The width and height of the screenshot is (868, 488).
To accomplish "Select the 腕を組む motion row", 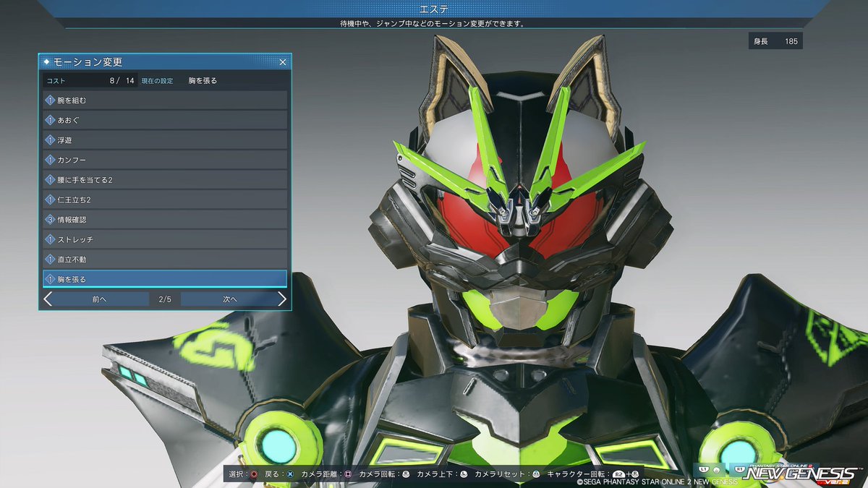I will [165, 100].
